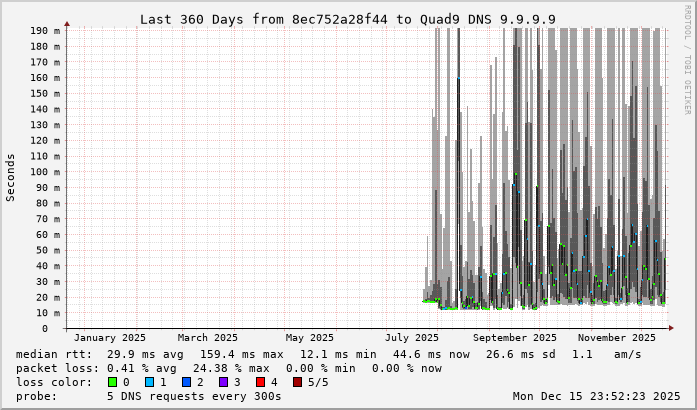Click the red loss color 4 swatch

[x=260, y=382]
